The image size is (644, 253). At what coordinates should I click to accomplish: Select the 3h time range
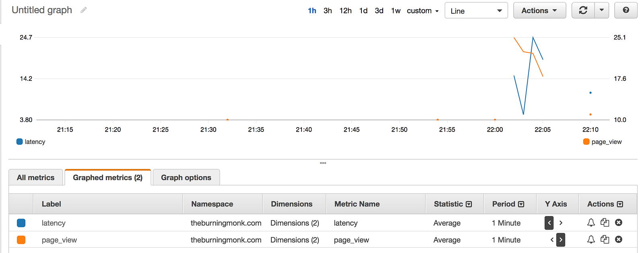click(x=328, y=11)
